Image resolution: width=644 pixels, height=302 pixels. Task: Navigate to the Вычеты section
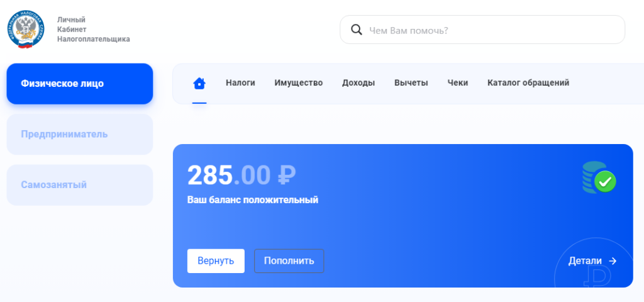[411, 83]
